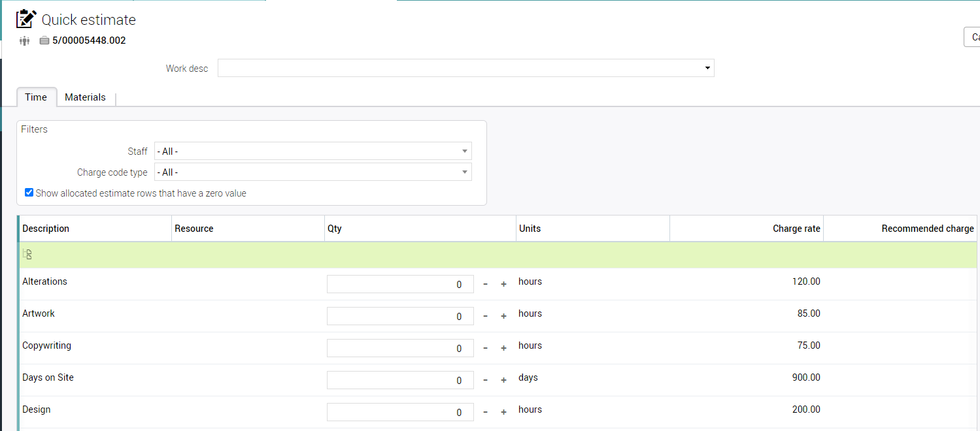The width and height of the screenshot is (980, 431).
Task: Click the briefcase icon beside job number 5/00005448.002
Action: 44,40
